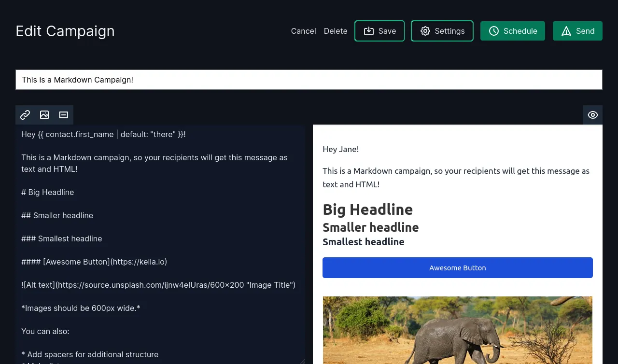Click the gear icon on the Settings button
Viewport: 618px width, 364px height.
425,31
